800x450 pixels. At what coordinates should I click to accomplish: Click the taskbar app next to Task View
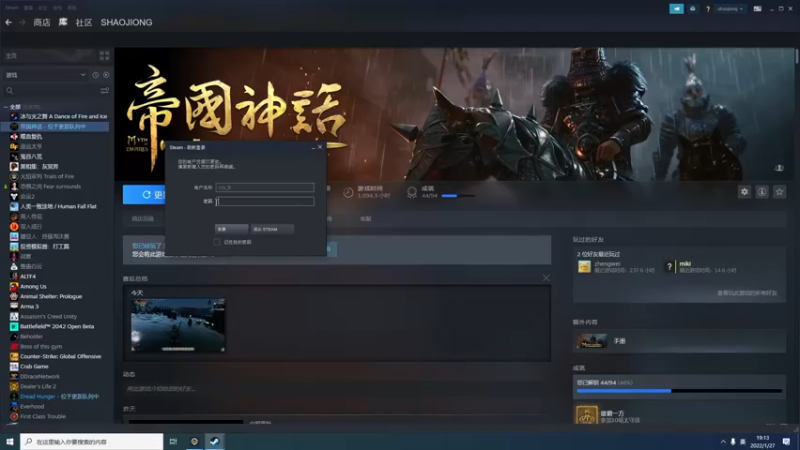pos(194,441)
